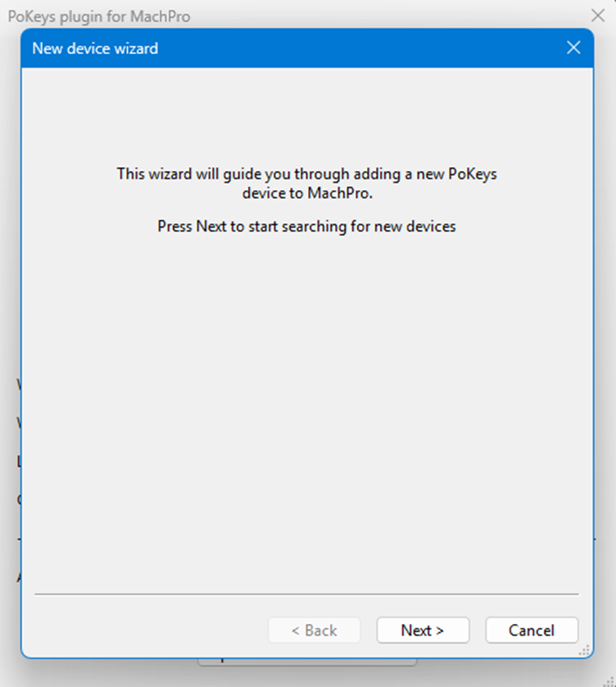The height and width of the screenshot is (687, 616).
Task: Click the separator line above the wizard buttons
Action: (x=306, y=594)
